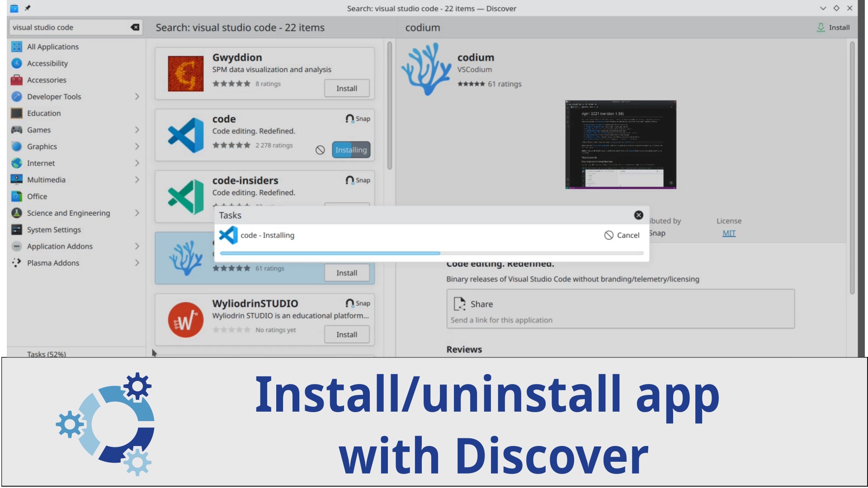Viewport: 868px width, 488px height.
Task: Click the Gwyddion app icon
Action: 185,74
